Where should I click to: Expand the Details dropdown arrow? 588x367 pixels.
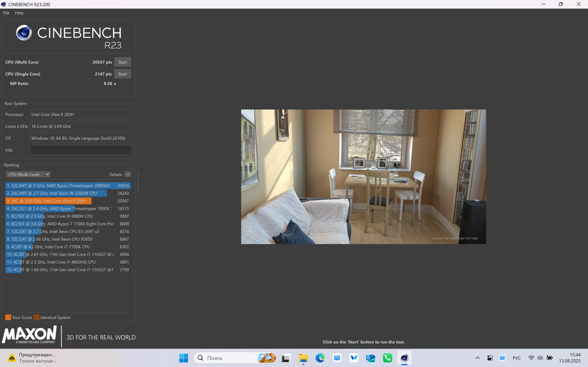pyautogui.click(x=128, y=174)
